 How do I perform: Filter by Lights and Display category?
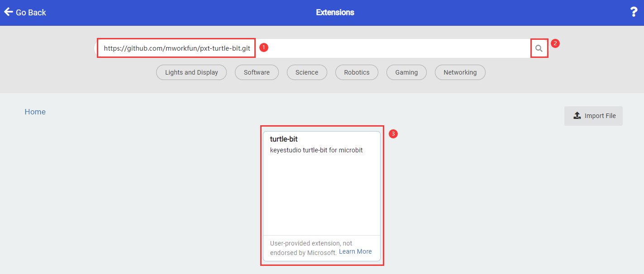(x=191, y=72)
